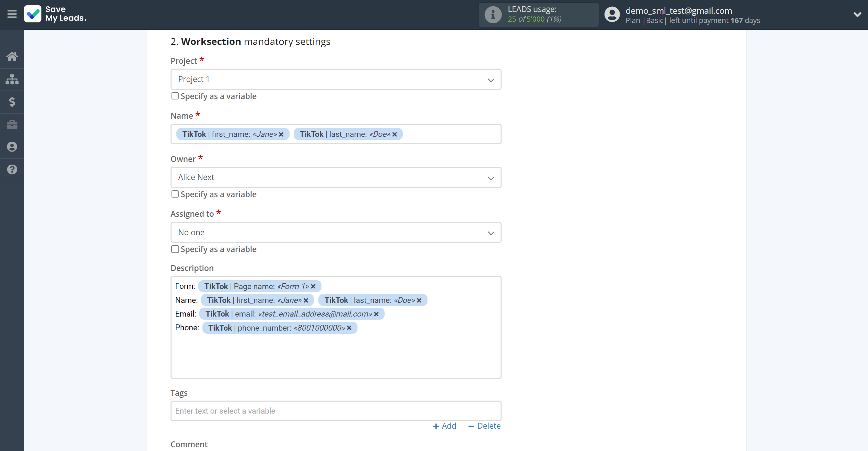The width and height of the screenshot is (868, 451).
Task: Enable Specify as a variable under Owner
Action: pyautogui.click(x=175, y=194)
